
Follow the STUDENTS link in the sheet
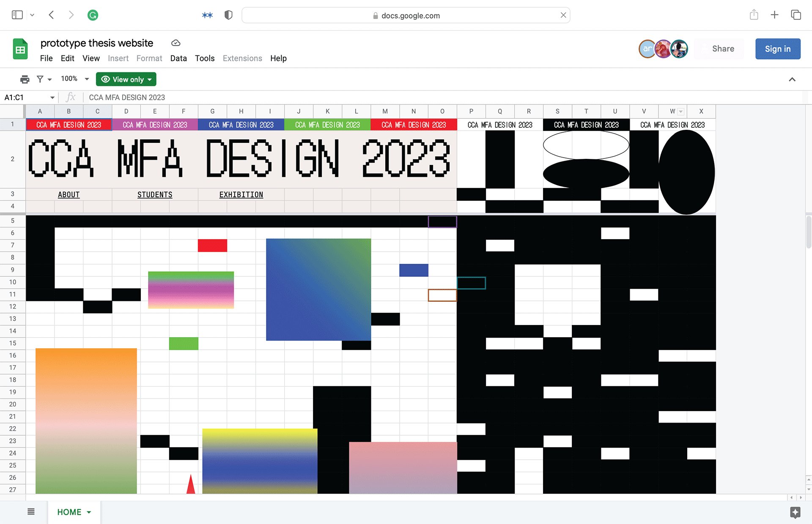pyautogui.click(x=155, y=194)
